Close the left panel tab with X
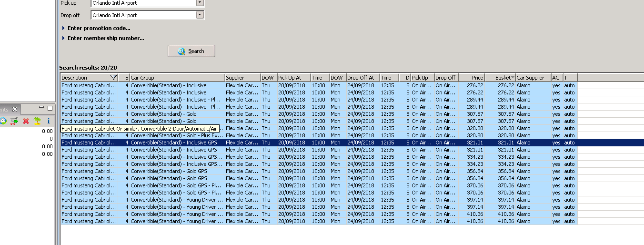The height and width of the screenshot is (245, 644). [15, 109]
